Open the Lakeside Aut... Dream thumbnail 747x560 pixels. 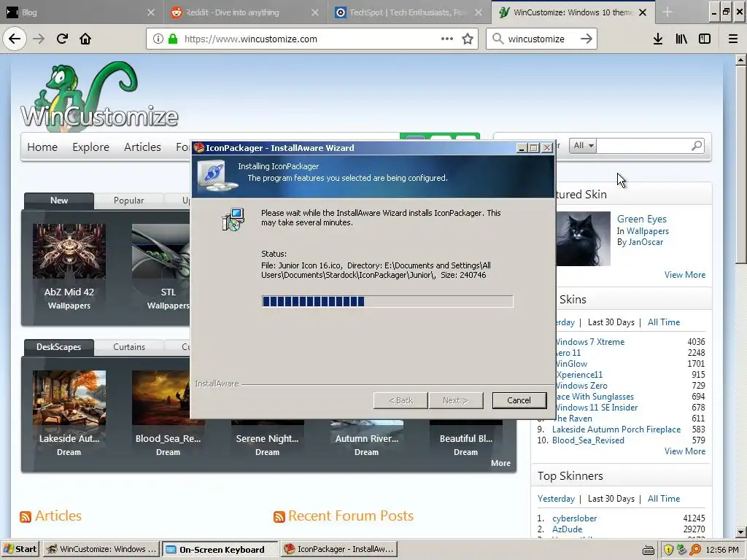click(x=69, y=397)
